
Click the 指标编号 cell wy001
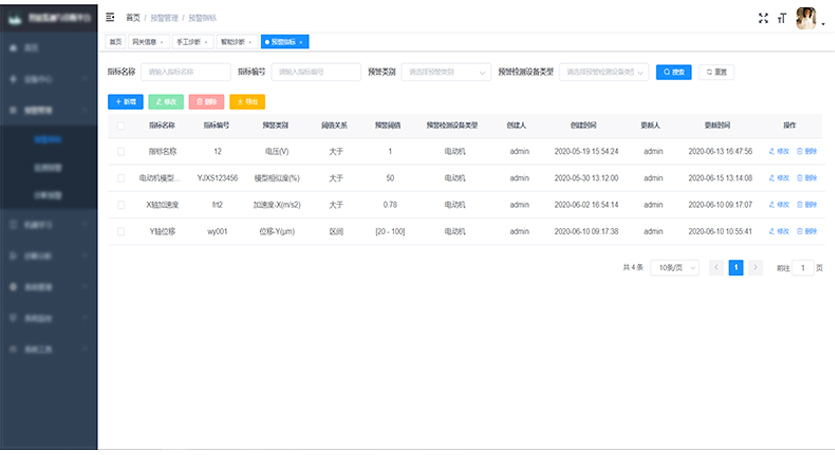click(x=217, y=232)
